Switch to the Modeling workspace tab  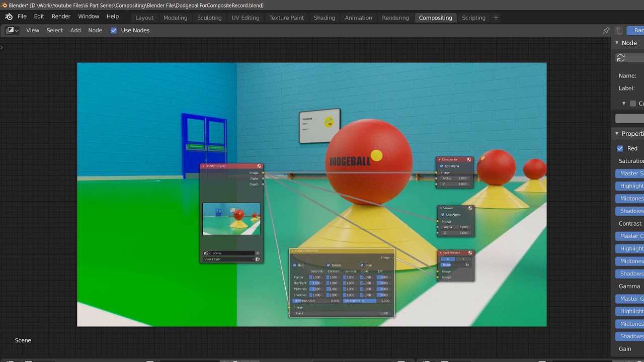click(x=176, y=18)
